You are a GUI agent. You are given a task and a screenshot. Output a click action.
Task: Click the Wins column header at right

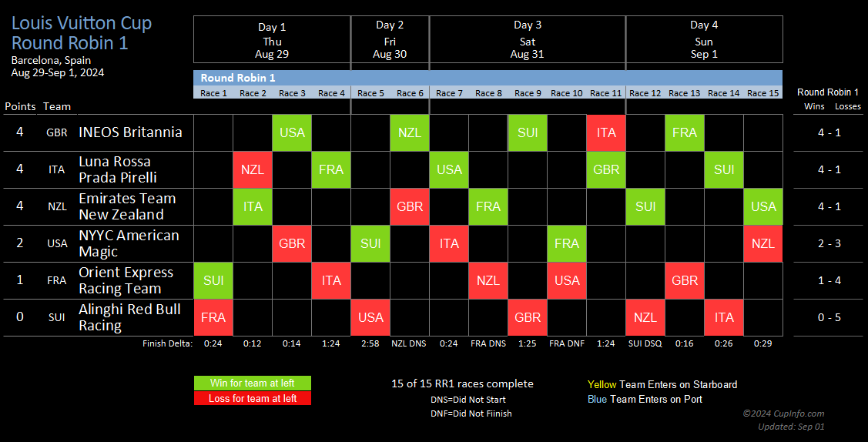(x=814, y=106)
